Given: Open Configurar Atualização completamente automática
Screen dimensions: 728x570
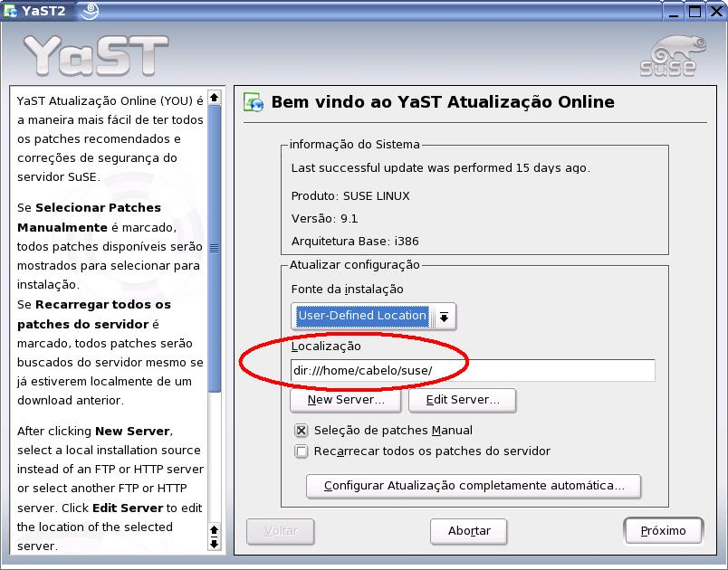Looking at the screenshot, I should (x=474, y=486).
